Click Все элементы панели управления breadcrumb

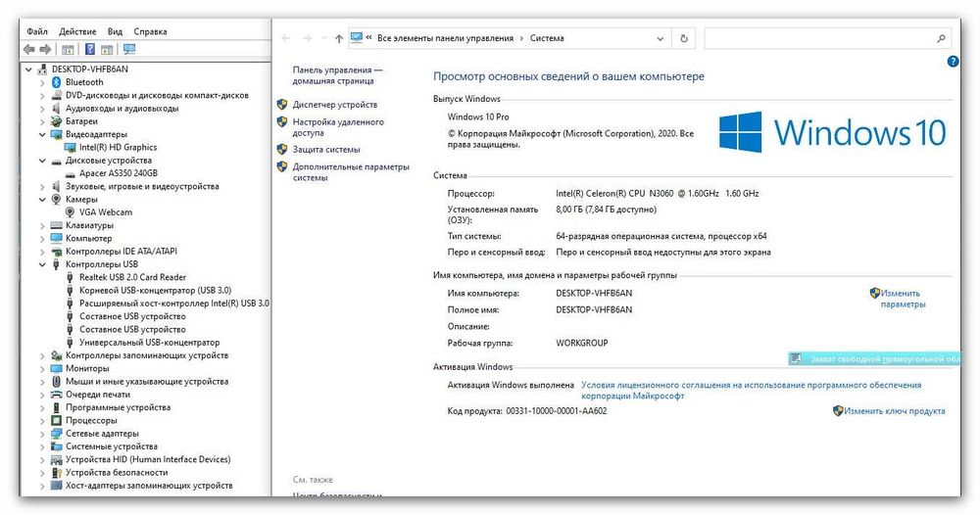(x=445, y=38)
